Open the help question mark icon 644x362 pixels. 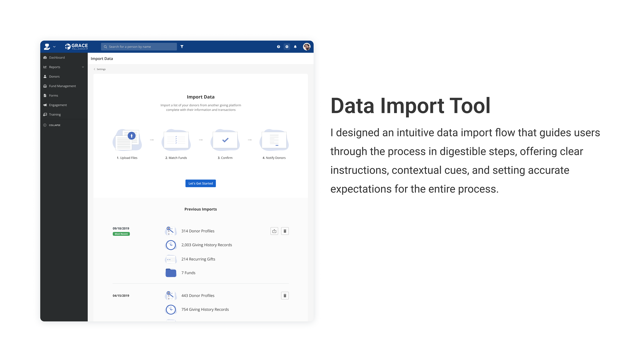pos(279,46)
